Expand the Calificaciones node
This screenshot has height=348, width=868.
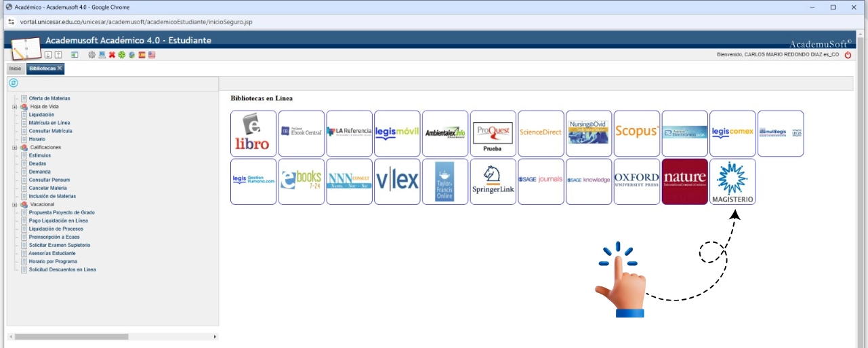[x=14, y=147]
